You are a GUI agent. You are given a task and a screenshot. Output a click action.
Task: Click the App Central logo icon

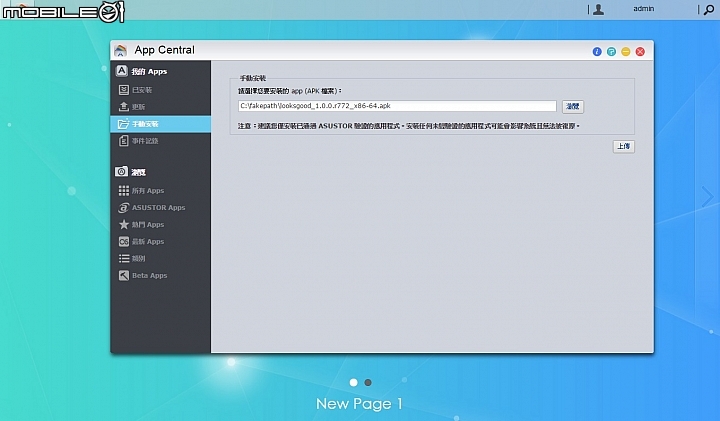120,50
